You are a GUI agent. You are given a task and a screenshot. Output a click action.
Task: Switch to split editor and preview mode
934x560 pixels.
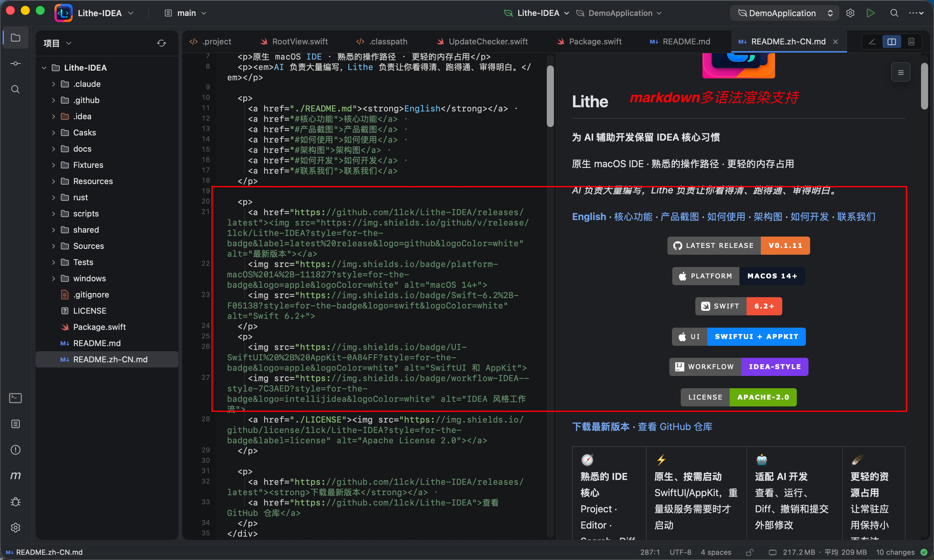892,41
